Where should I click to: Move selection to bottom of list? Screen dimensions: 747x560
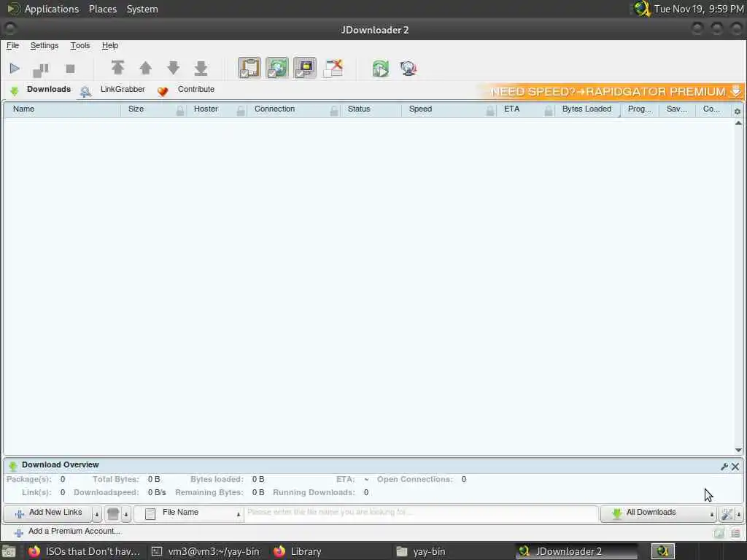pyautogui.click(x=201, y=68)
